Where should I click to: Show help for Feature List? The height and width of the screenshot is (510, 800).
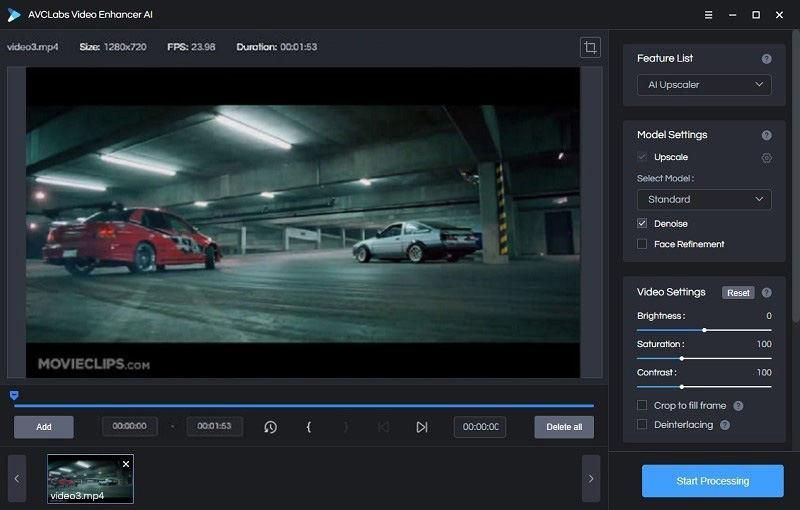[766, 59]
